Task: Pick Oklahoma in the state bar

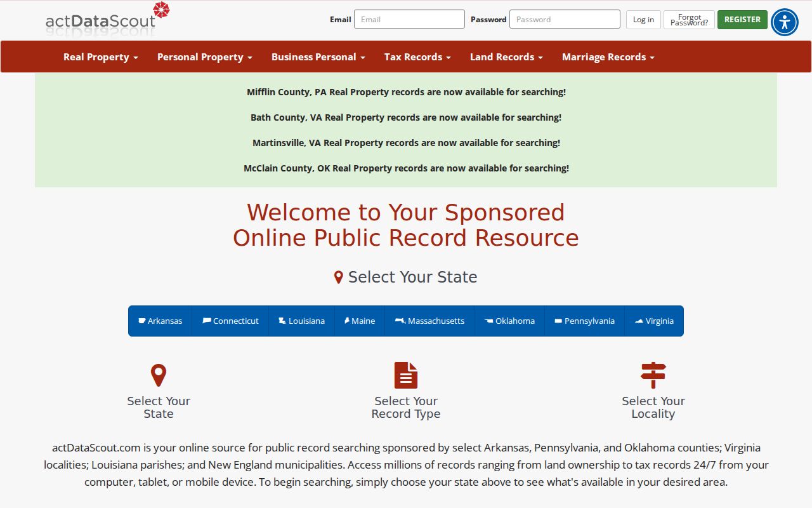Action: click(509, 321)
